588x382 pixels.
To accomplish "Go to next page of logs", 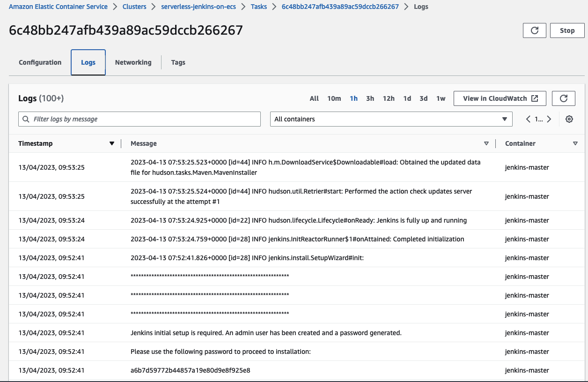I will coord(549,119).
